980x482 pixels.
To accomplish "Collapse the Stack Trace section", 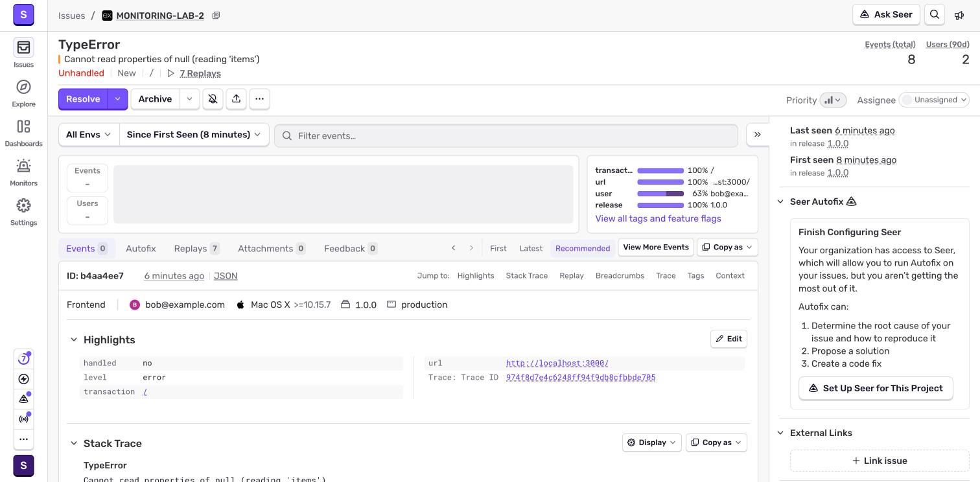I will pyautogui.click(x=74, y=443).
